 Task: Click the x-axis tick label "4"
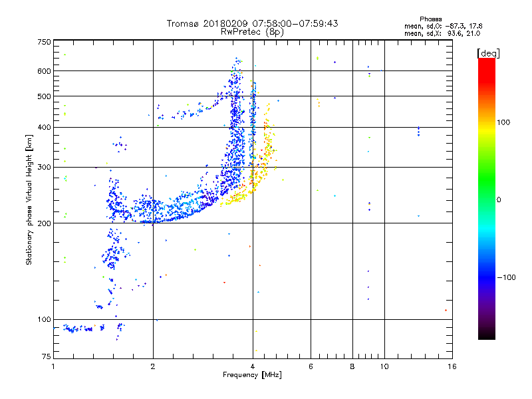(x=253, y=366)
